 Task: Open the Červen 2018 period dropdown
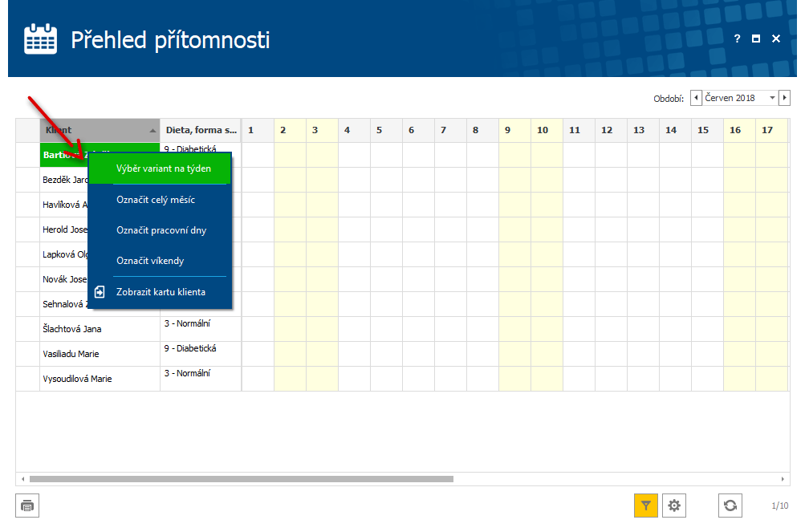pyautogui.click(x=772, y=98)
